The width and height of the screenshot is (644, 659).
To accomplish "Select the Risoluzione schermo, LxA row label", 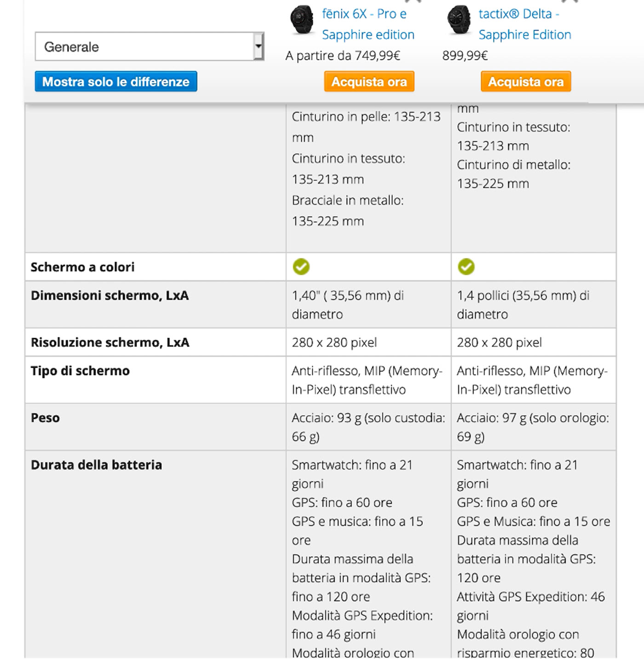I will tap(110, 342).
